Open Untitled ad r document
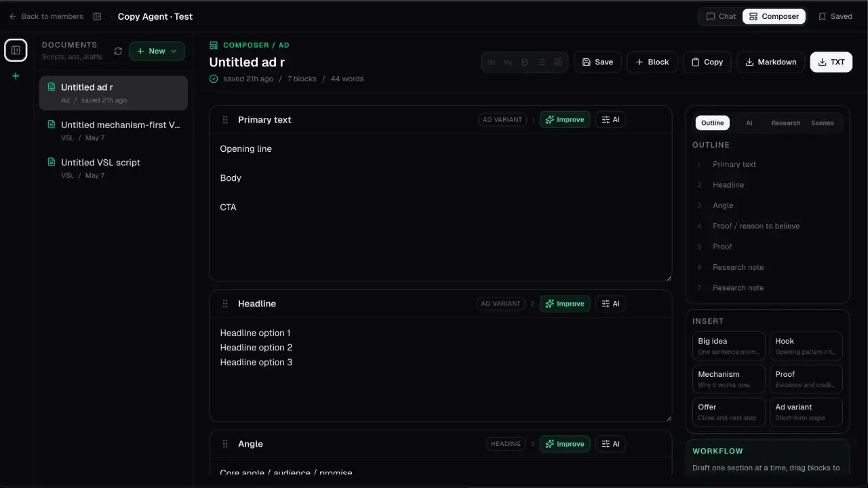The width and height of the screenshot is (868, 488). coord(113,93)
